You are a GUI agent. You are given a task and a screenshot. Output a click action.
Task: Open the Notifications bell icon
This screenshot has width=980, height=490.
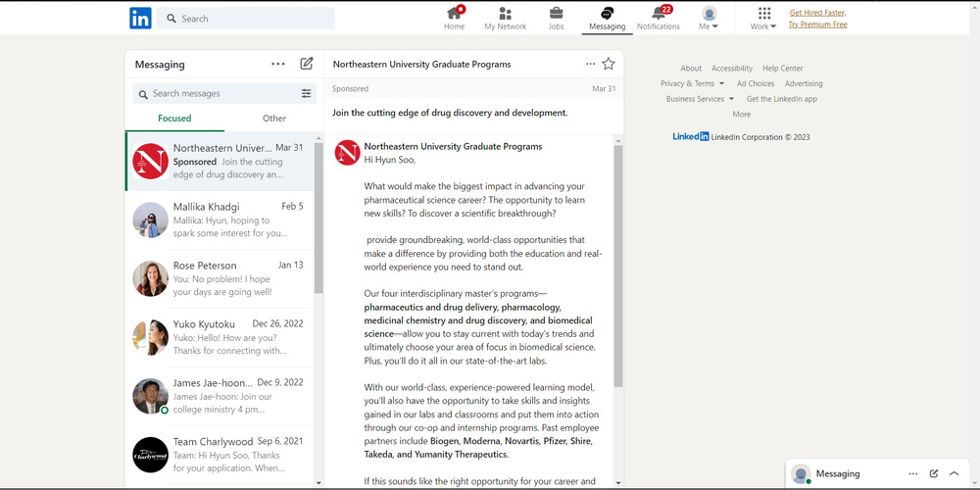click(659, 18)
